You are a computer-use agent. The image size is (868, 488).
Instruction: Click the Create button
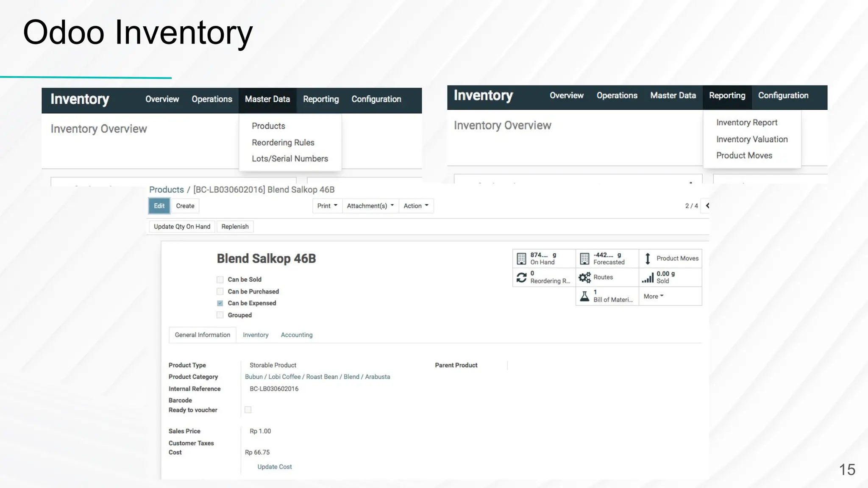(185, 206)
